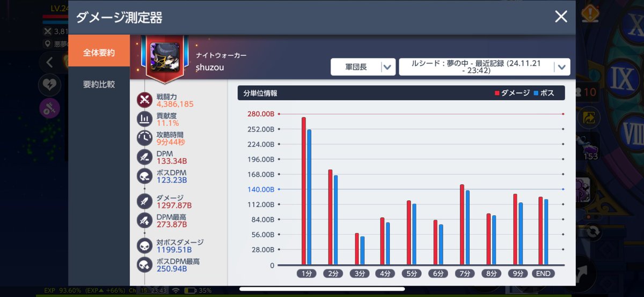Viewport: 644px width, 297px height.
Task: Click the red ダメージ legend swatch
Action: (497, 93)
